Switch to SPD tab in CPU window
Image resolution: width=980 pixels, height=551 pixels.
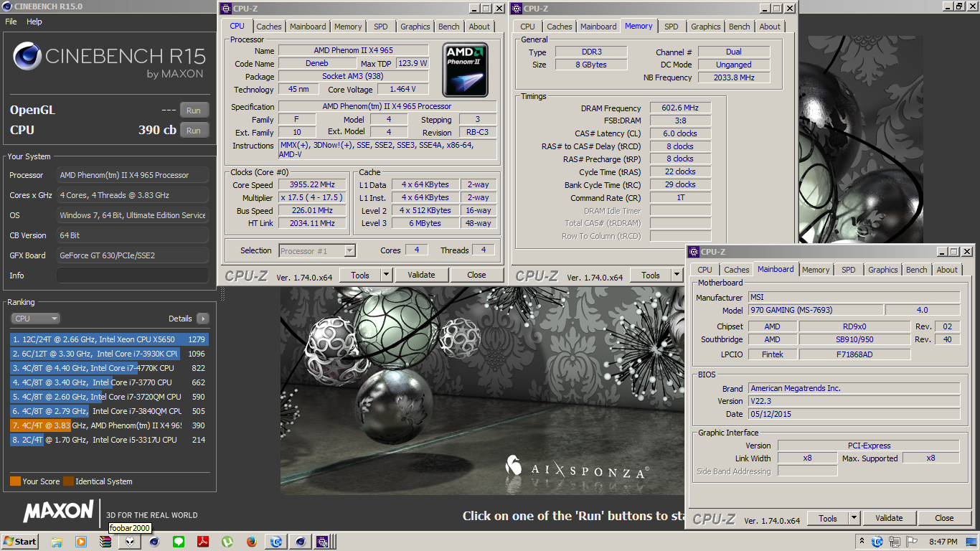click(x=381, y=27)
